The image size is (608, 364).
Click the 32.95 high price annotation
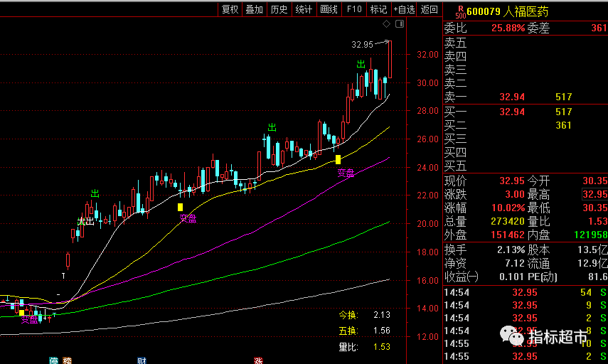pyautogui.click(x=362, y=45)
